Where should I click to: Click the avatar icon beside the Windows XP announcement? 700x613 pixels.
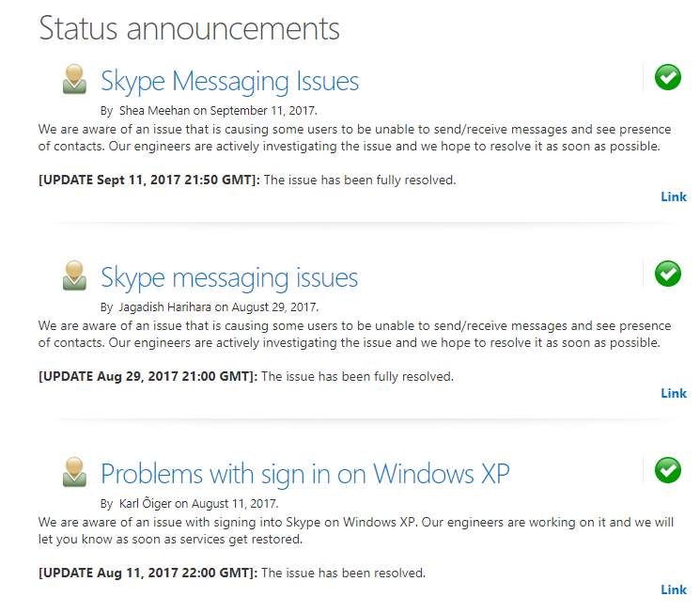[x=74, y=472]
